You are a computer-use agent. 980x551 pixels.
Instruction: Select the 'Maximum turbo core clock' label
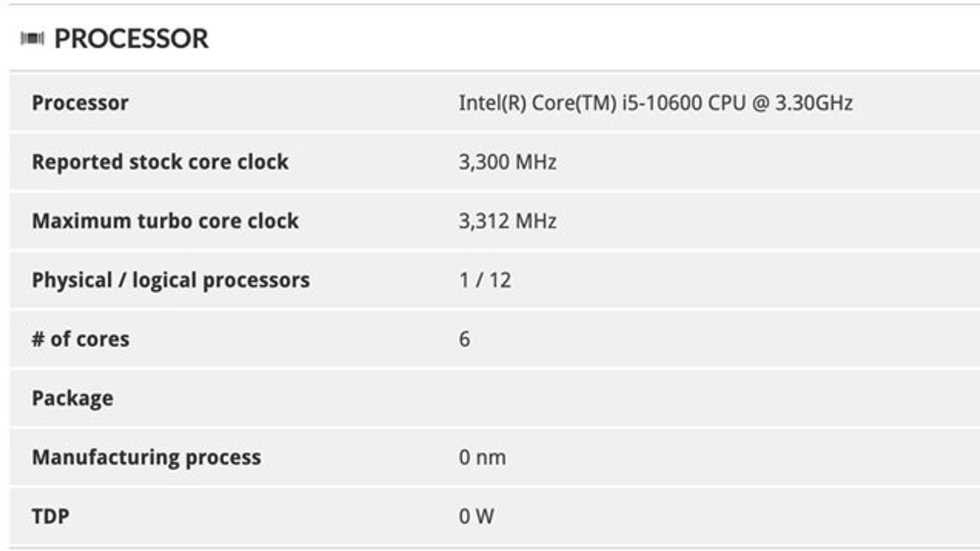point(165,221)
